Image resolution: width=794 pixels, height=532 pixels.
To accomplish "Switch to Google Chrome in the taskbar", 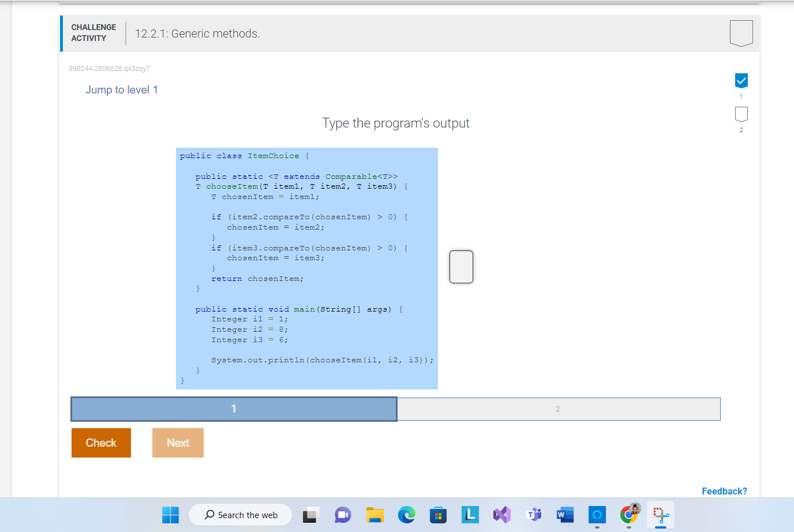I will point(630,514).
